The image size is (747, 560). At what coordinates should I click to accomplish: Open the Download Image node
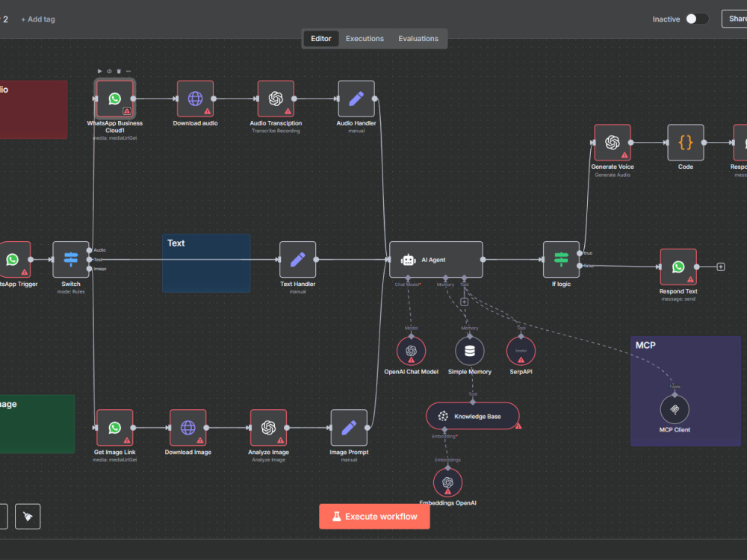click(x=188, y=428)
